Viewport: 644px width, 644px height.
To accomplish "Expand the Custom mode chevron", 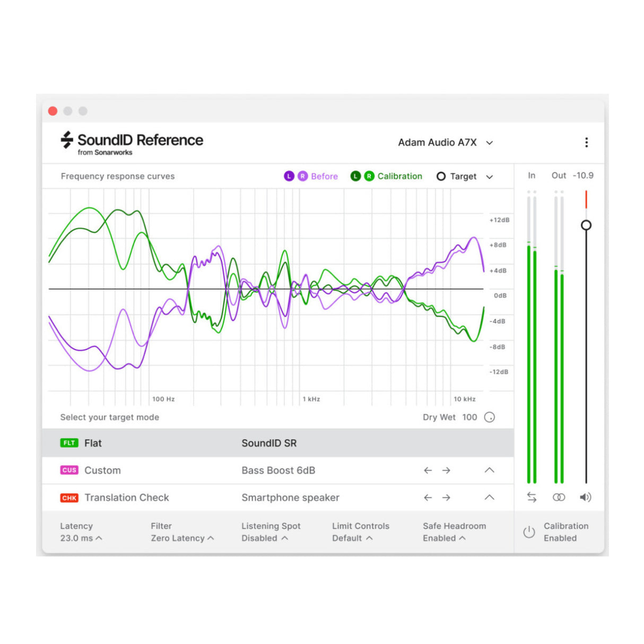I will coord(489,470).
